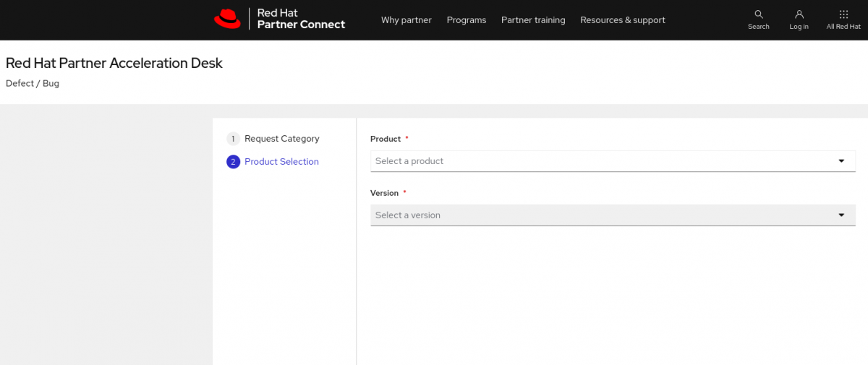The width and height of the screenshot is (868, 365).
Task: Open the Partner training menu
Action: [533, 20]
